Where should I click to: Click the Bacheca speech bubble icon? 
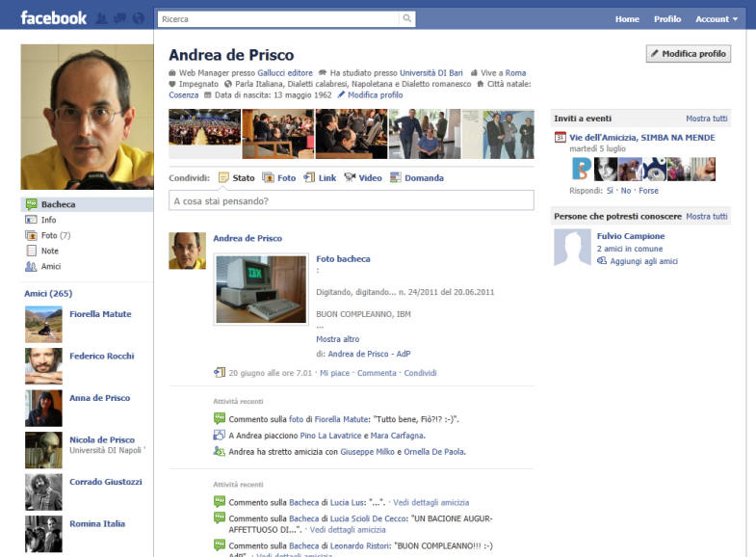(x=31, y=204)
